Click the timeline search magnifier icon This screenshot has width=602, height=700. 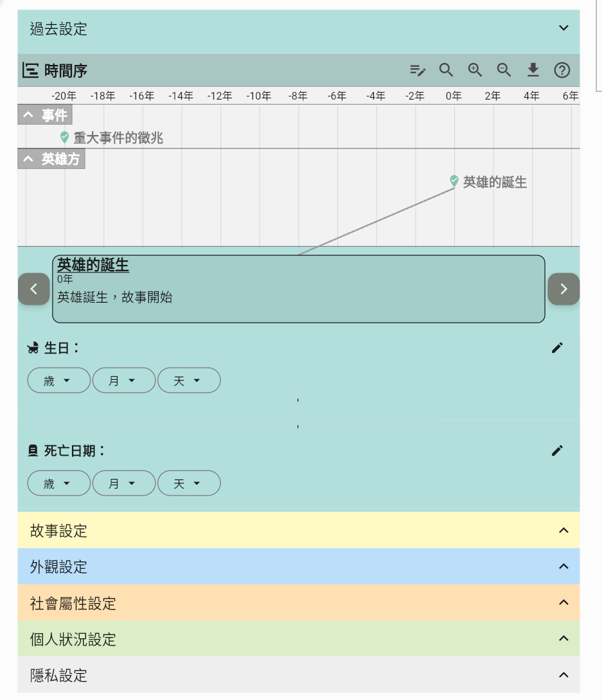(446, 70)
